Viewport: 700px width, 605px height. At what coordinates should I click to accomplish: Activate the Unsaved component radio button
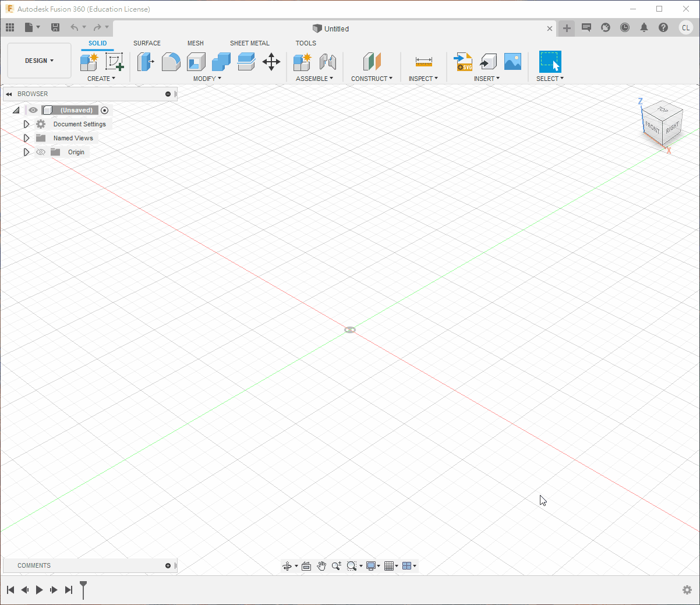104,110
